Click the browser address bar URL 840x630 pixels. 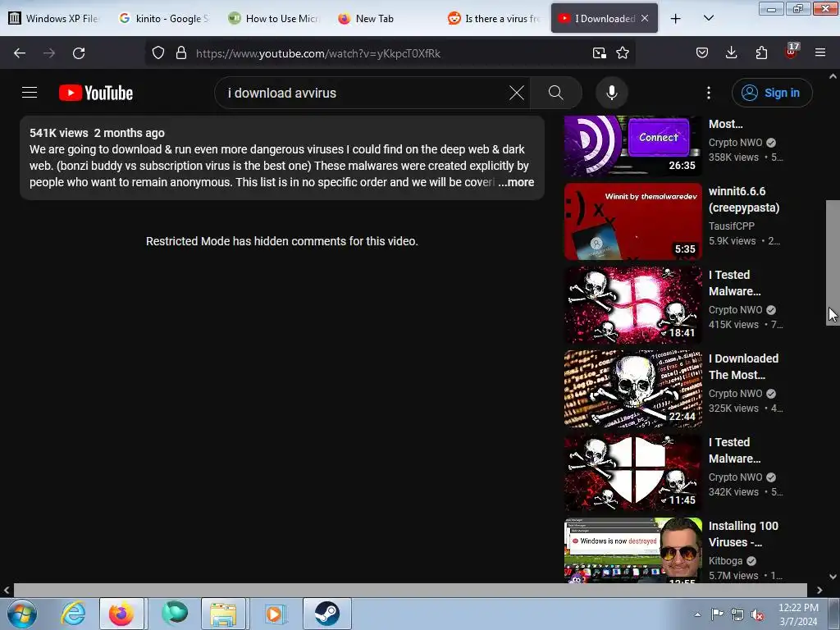click(x=318, y=53)
